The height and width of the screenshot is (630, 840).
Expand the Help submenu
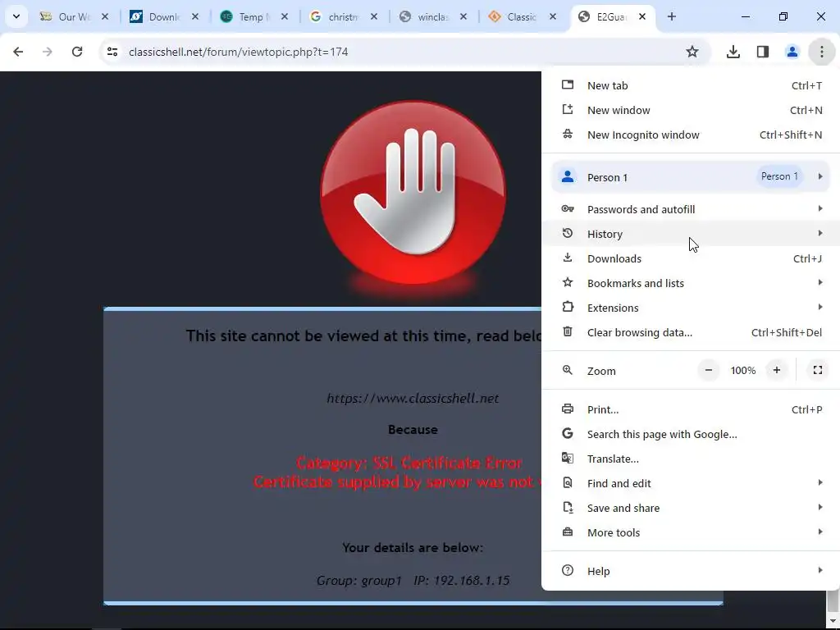(x=691, y=571)
